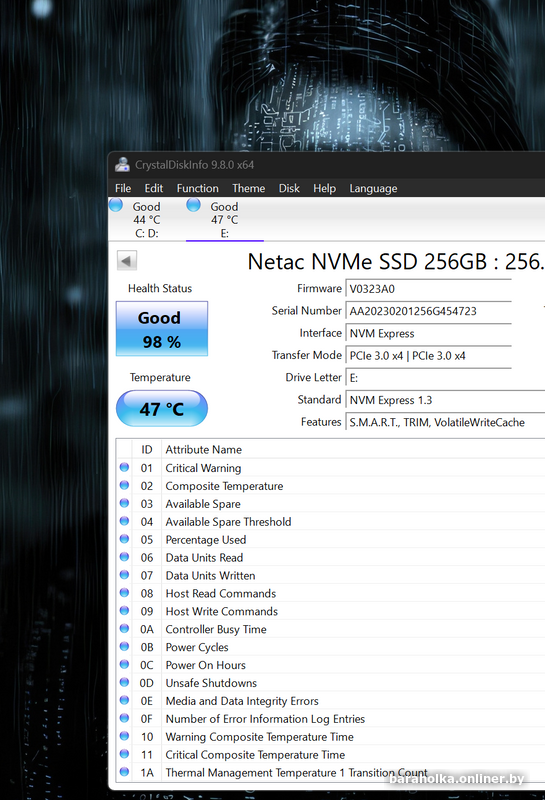Click the Good 98 % health status button
The image size is (545, 800).
(x=162, y=329)
